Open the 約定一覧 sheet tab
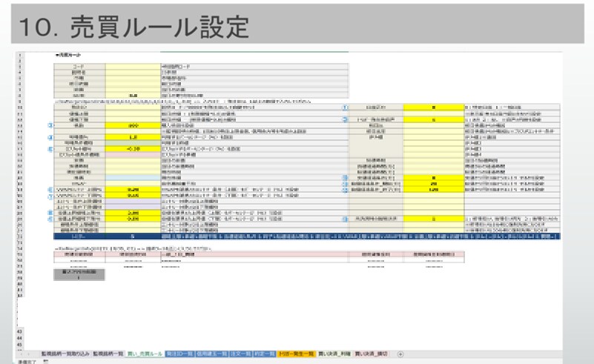Image resolution: width=594 pixels, height=364 pixels. point(265,354)
